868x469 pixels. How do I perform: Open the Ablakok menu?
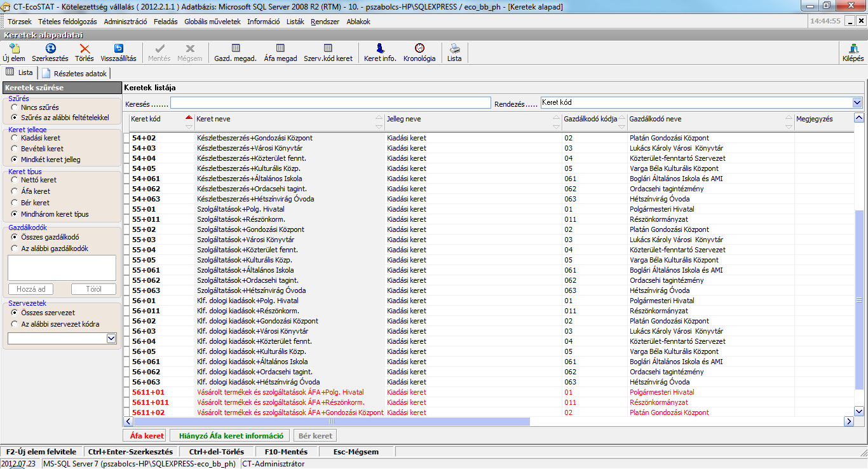pyautogui.click(x=358, y=22)
